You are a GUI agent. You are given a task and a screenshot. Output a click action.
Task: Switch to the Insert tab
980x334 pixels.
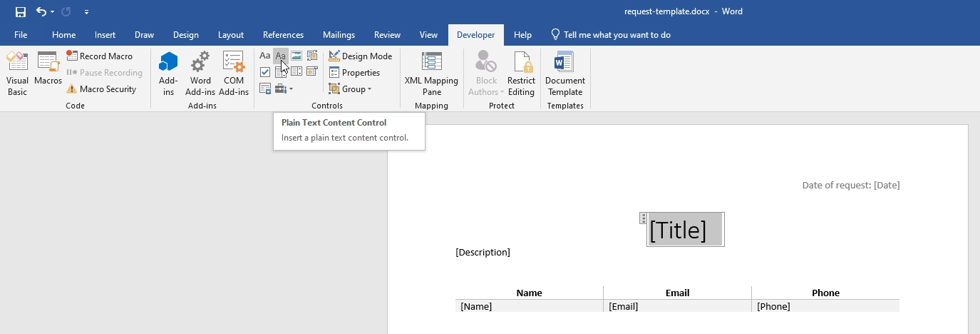click(105, 35)
